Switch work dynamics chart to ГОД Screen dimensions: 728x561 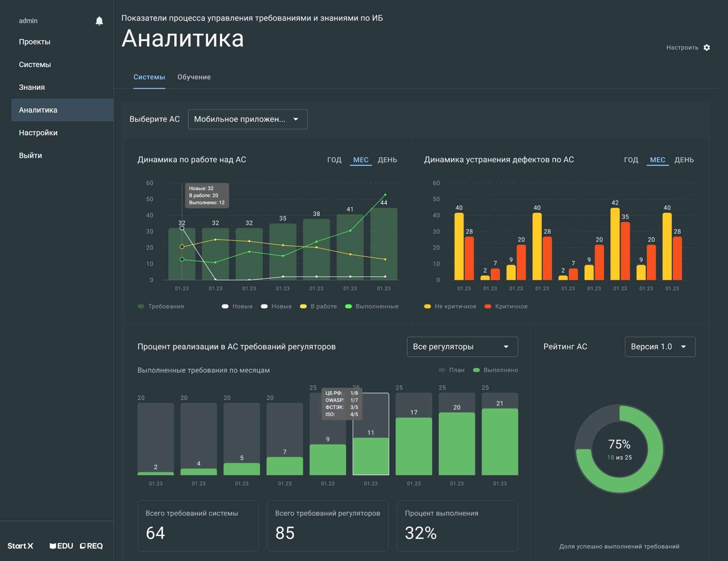[334, 160]
